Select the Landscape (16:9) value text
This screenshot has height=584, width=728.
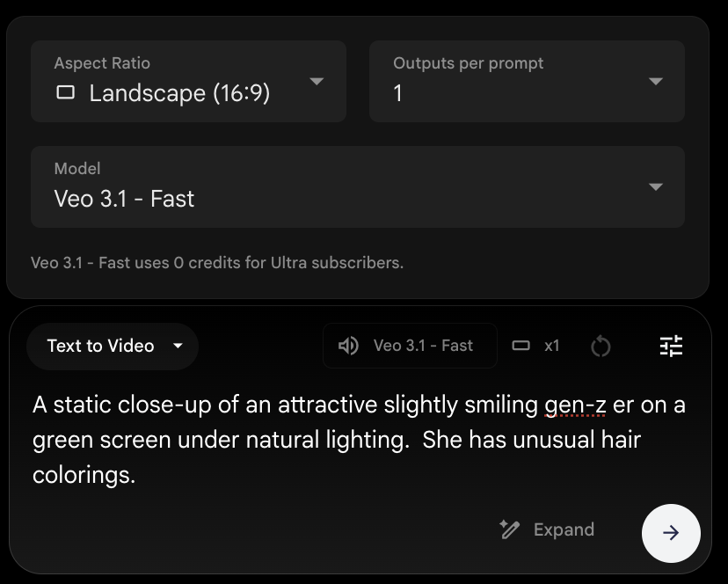coord(179,93)
